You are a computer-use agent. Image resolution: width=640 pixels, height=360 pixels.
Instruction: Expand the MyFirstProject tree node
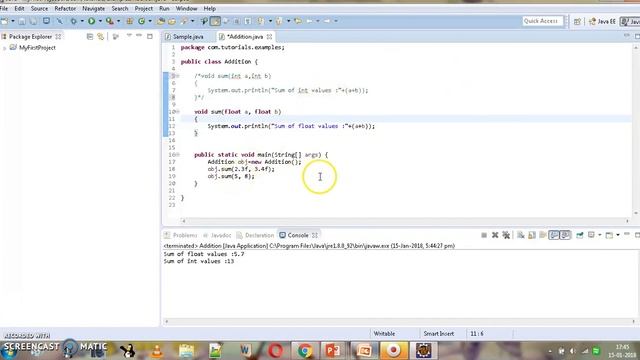(x=4, y=48)
